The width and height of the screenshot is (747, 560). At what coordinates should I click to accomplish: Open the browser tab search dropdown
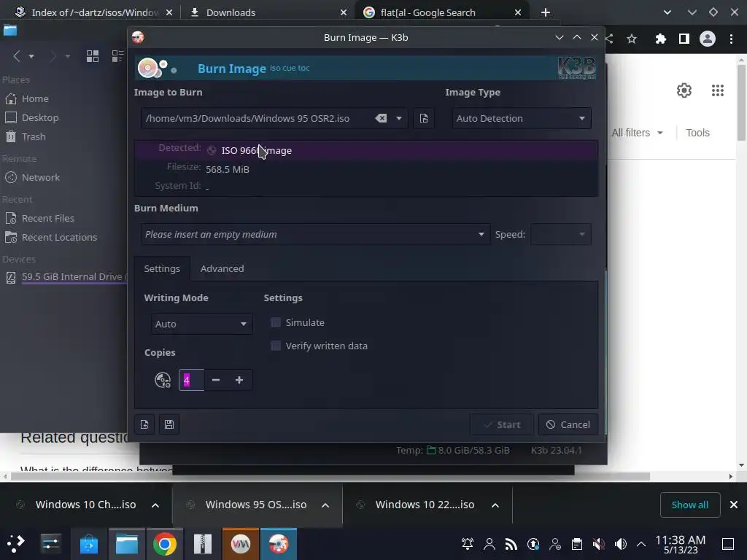tap(667, 12)
